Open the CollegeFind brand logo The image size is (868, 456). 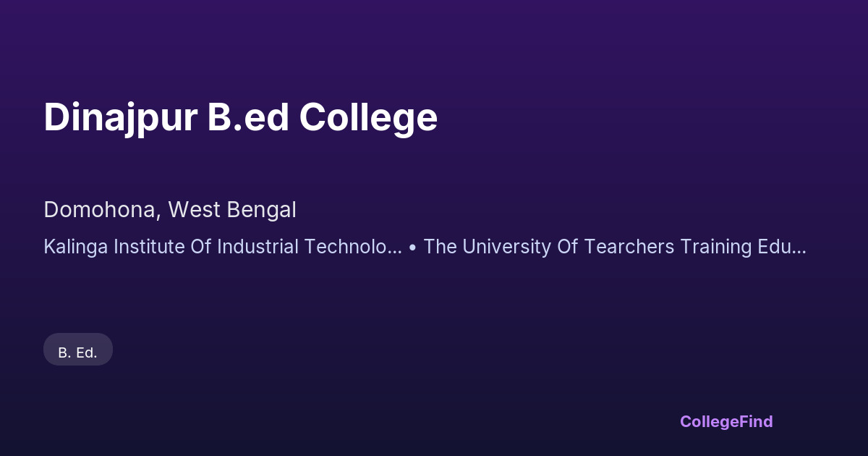(726, 421)
